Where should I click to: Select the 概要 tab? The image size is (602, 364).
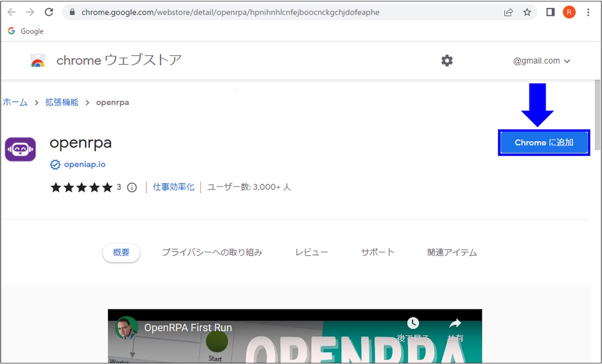click(x=121, y=252)
